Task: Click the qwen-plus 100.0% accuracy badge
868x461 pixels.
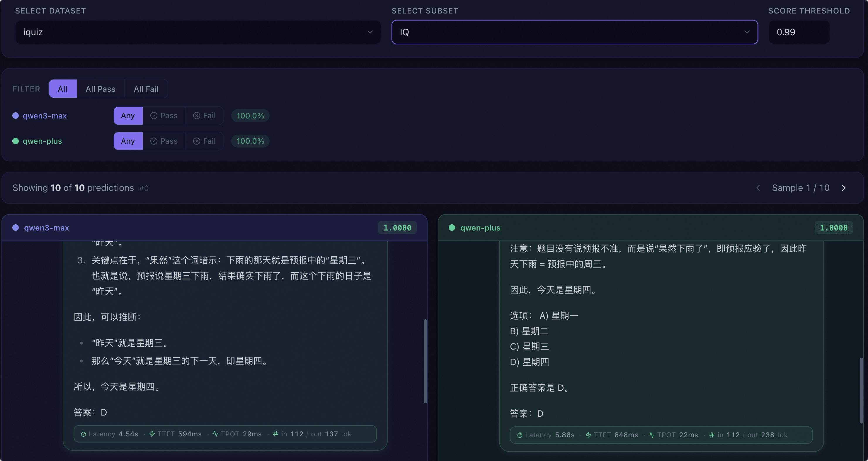Action: pyautogui.click(x=250, y=141)
